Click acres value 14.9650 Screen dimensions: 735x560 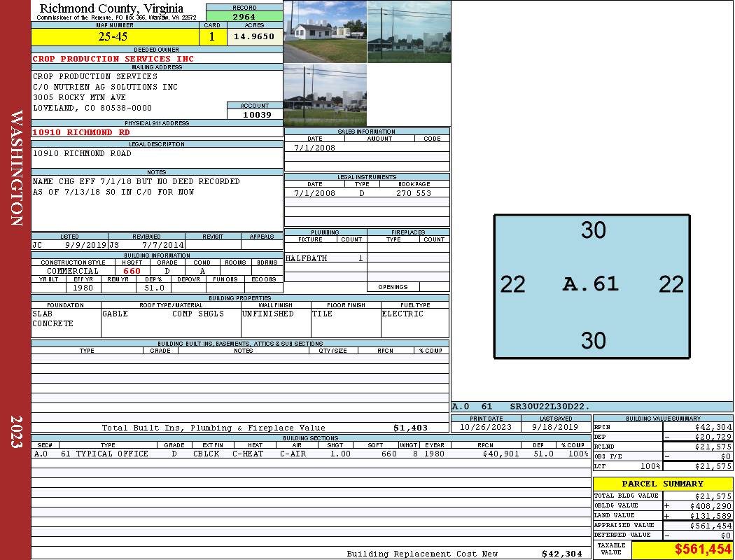click(x=254, y=37)
